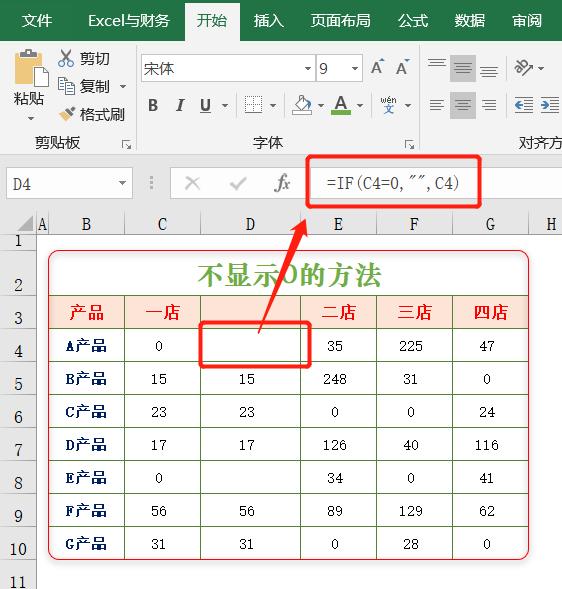Toggle middle vertical alignment
The height and width of the screenshot is (589, 562).
[463, 68]
